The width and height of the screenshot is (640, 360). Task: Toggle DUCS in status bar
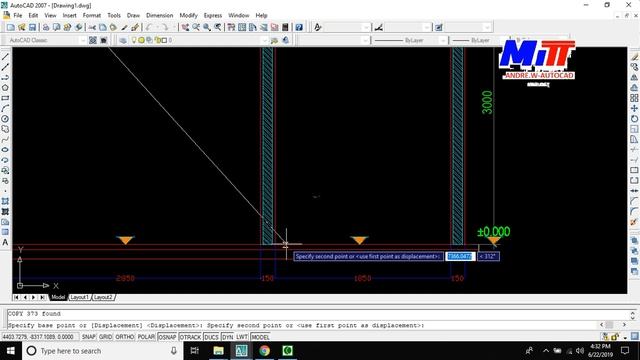[211, 337]
